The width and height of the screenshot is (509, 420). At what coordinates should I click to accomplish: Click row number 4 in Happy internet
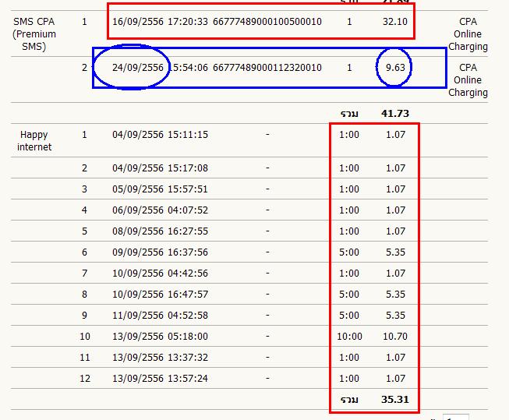click(84, 210)
